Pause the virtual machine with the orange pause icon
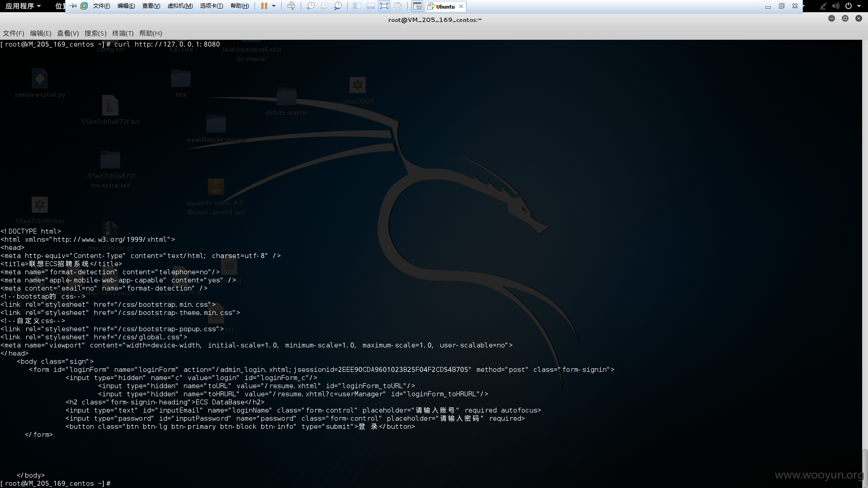Image resolution: width=868 pixels, height=488 pixels. click(264, 6)
